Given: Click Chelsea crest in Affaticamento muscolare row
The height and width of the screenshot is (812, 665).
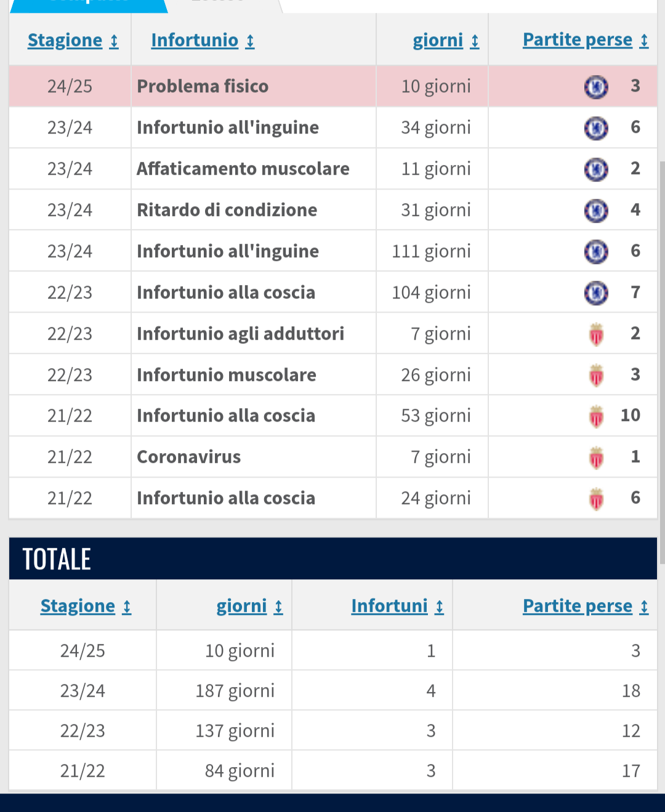Looking at the screenshot, I should click(x=595, y=169).
